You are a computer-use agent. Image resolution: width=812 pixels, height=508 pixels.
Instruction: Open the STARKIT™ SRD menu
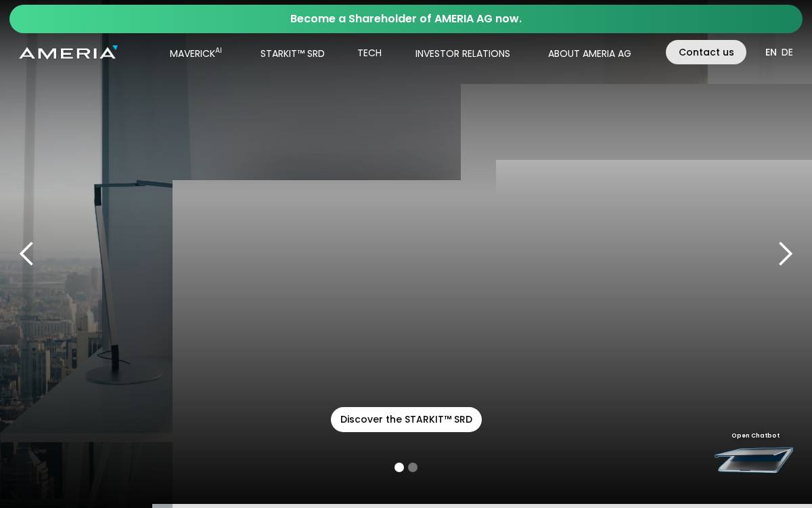point(292,54)
